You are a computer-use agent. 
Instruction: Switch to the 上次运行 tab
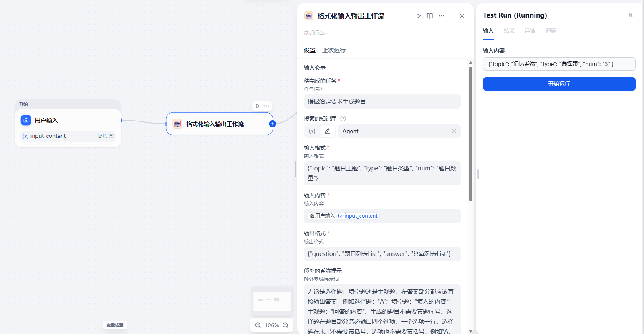coord(334,50)
